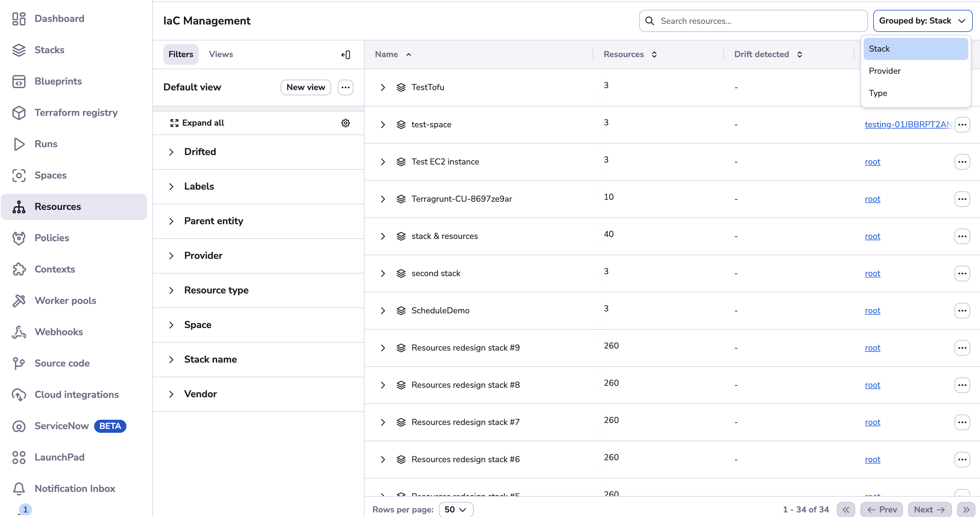This screenshot has height=517, width=980.
Task: Expand the Terragrunt-CU-8697ze9ar stack row
Action: 383,199
